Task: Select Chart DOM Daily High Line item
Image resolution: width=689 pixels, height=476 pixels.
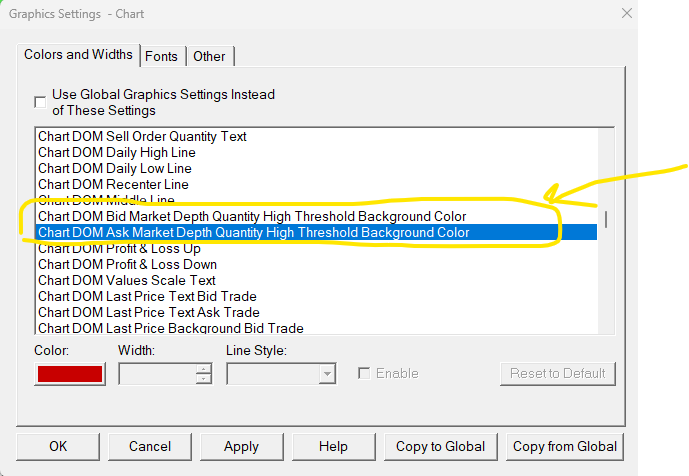Action: 117,152
